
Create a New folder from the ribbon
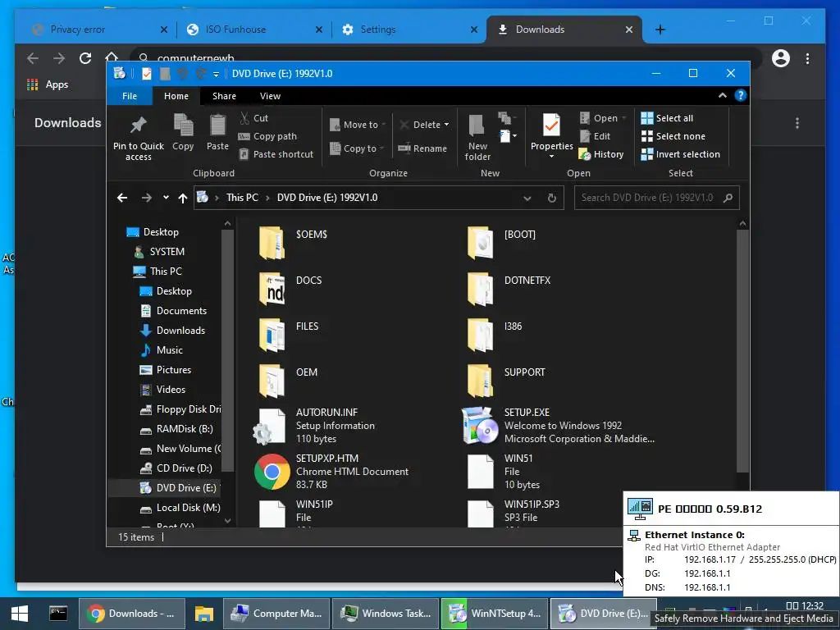(477, 137)
